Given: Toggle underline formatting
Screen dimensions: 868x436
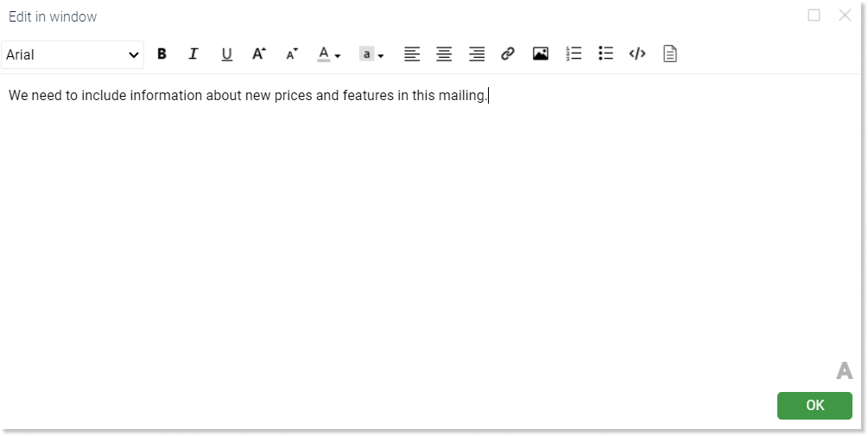Looking at the screenshot, I should tap(226, 54).
